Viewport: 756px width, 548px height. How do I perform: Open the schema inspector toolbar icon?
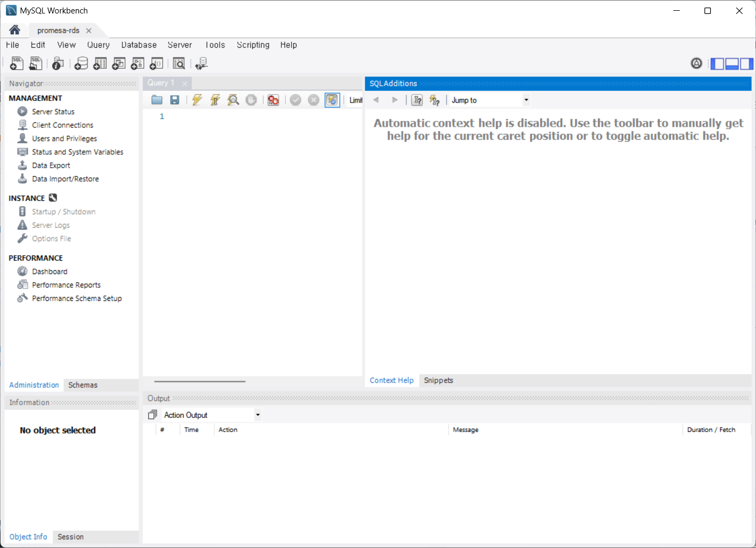point(58,63)
